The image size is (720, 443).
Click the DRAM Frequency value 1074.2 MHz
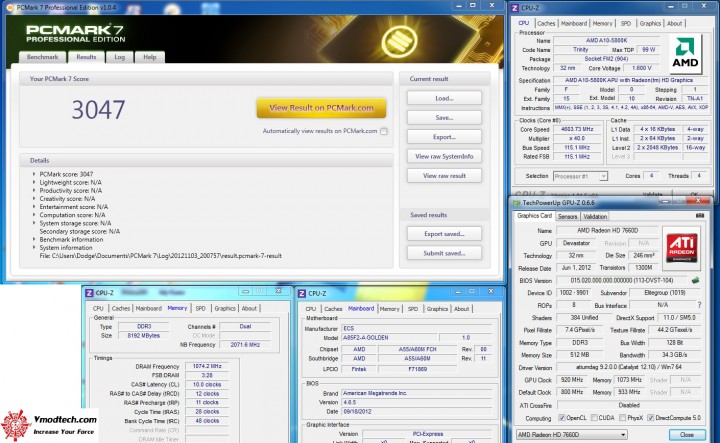207,366
